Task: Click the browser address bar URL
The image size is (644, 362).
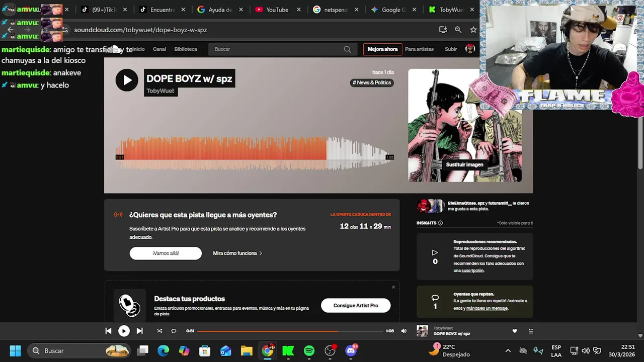Action: (x=140, y=30)
